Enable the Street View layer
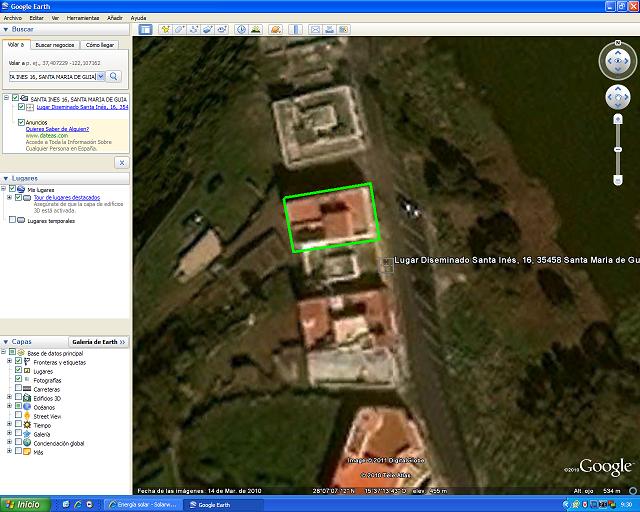 coord(18,416)
